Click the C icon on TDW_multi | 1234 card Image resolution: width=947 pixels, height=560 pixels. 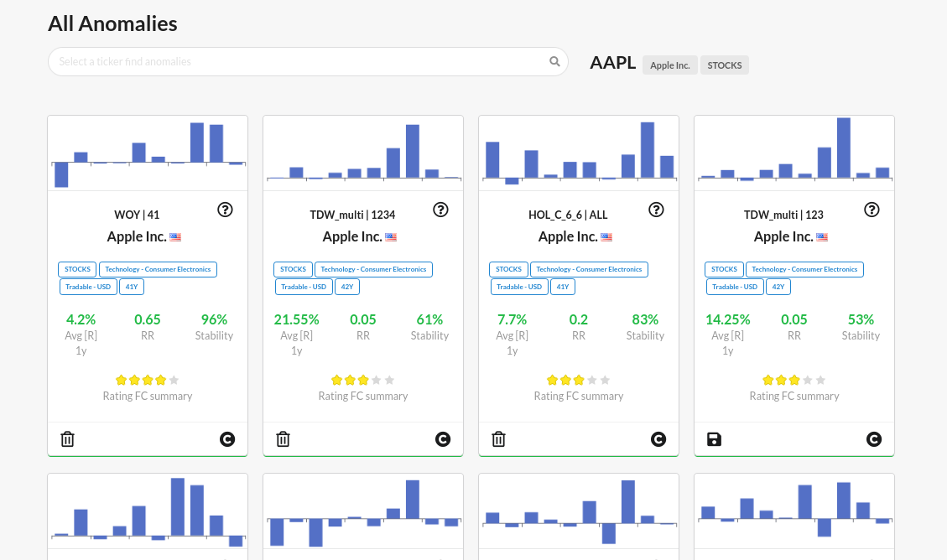click(443, 439)
